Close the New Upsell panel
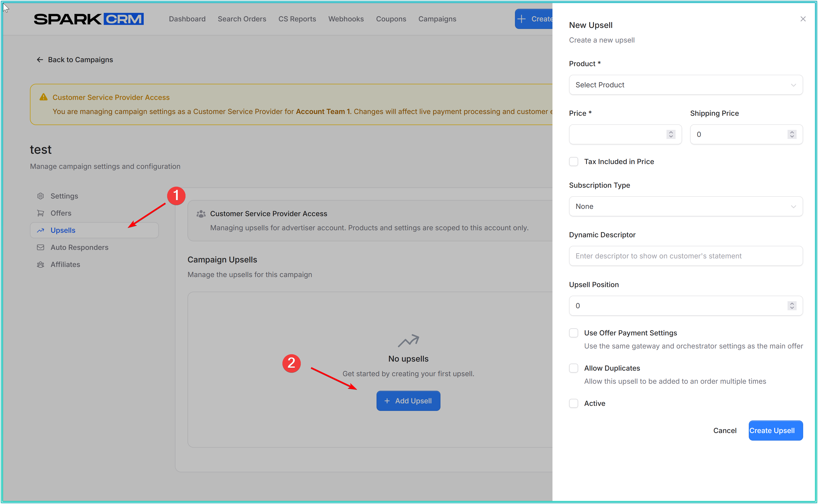Image resolution: width=818 pixels, height=504 pixels. tap(803, 19)
